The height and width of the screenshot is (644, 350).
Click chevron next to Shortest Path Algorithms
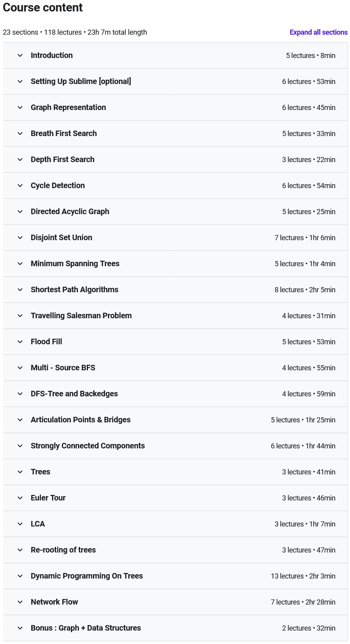click(x=20, y=290)
